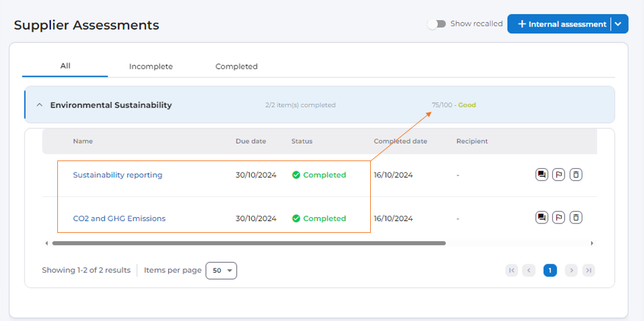Jump to the last results page
The height and width of the screenshot is (321, 644).
click(x=589, y=271)
